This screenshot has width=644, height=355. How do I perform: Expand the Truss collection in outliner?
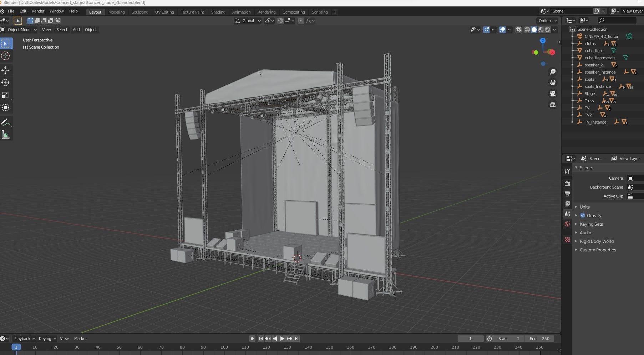[x=573, y=101]
